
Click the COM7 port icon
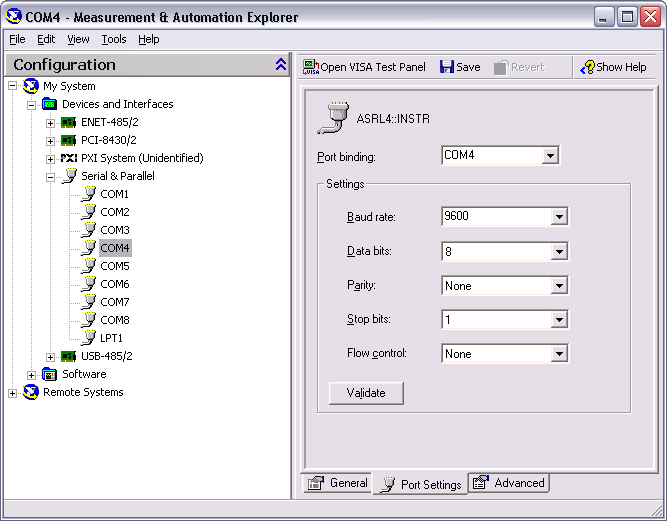click(88, 302)
